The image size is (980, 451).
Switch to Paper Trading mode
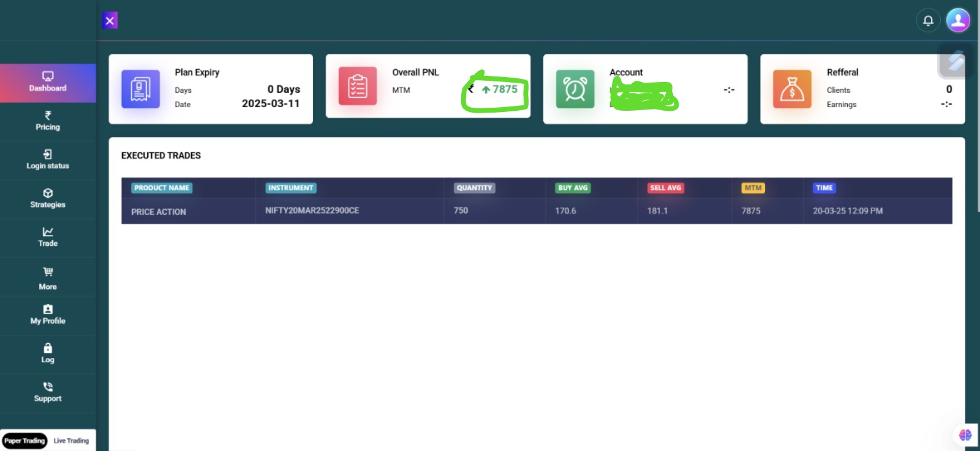point(25,441)
